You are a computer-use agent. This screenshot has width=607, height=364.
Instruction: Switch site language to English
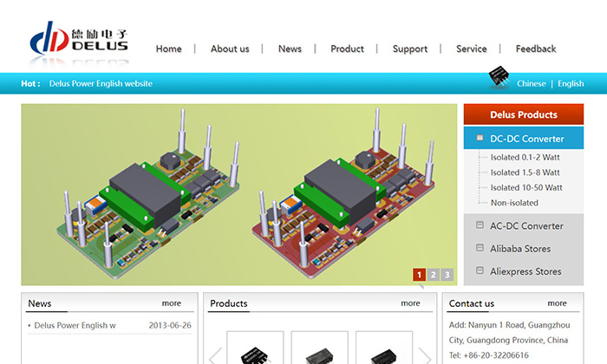tap(571, 83)
